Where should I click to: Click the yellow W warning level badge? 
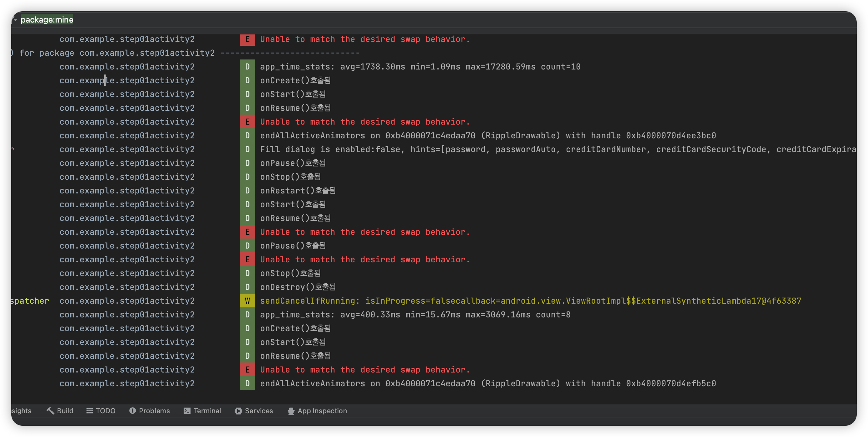tap(247, 301)
